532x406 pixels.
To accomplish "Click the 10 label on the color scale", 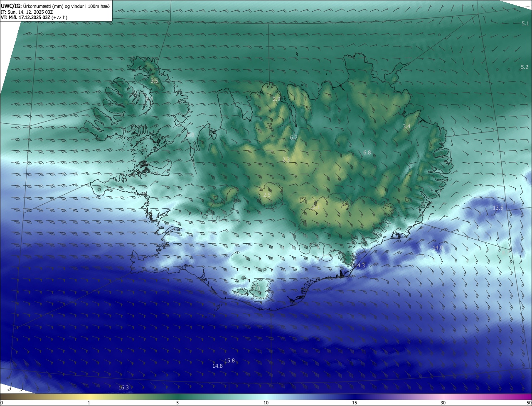I will point(266,403).
